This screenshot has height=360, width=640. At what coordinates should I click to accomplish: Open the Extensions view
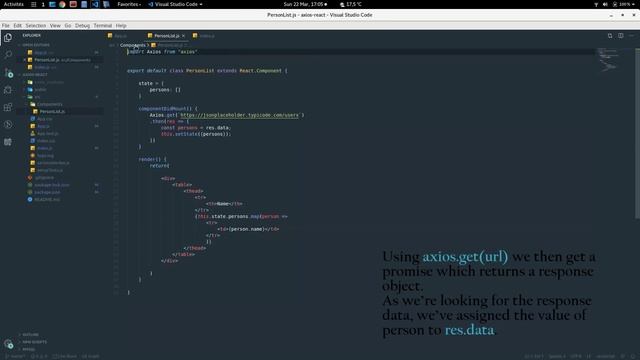click(x=8, y=107)
